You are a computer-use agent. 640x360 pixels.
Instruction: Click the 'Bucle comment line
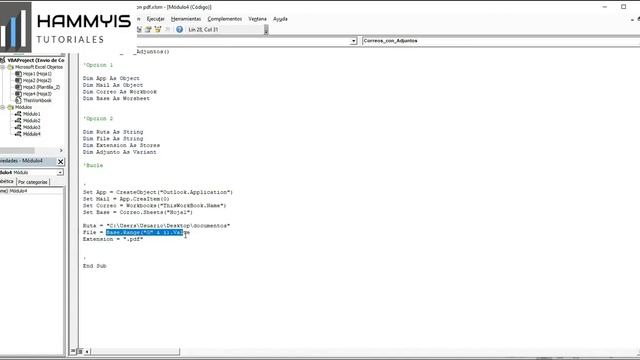coord(93,165)
